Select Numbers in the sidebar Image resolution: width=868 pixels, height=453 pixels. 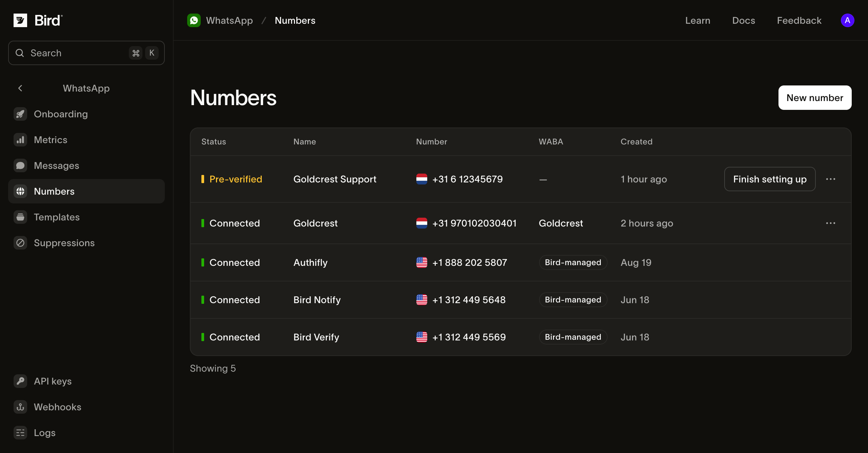pos(86,191)
